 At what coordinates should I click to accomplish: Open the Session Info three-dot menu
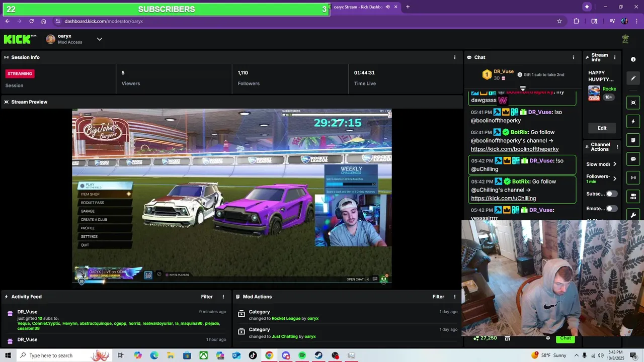[x=455, y=57]
